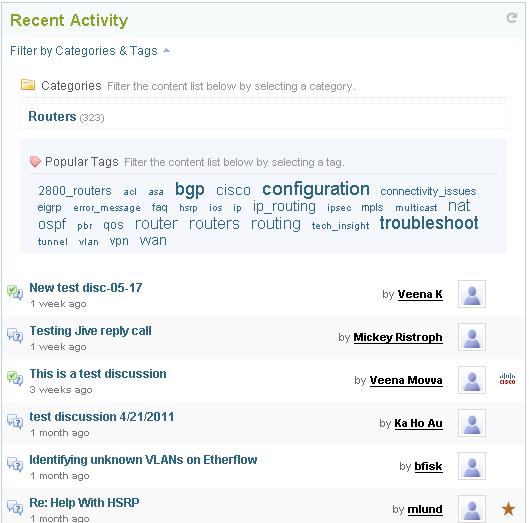
Task: Click the Cisco badge next to Veena Movva
Action: [x=507, y=379]
